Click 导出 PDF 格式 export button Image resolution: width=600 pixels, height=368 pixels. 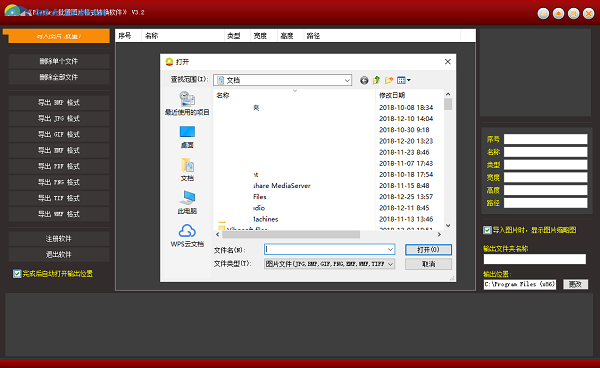[x=59, y=166]
